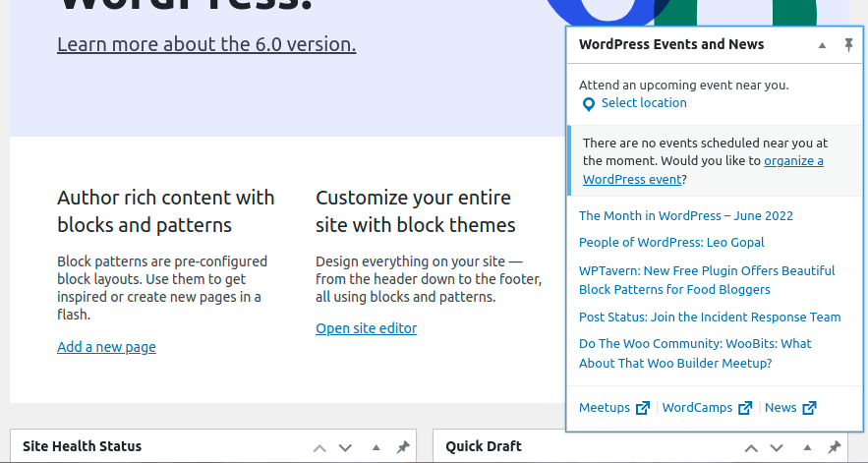Image resolution: width=868 pixels, height=463 pixels.
Task: Click the Design everything on your site paragraph
Action: click(429, 279)
